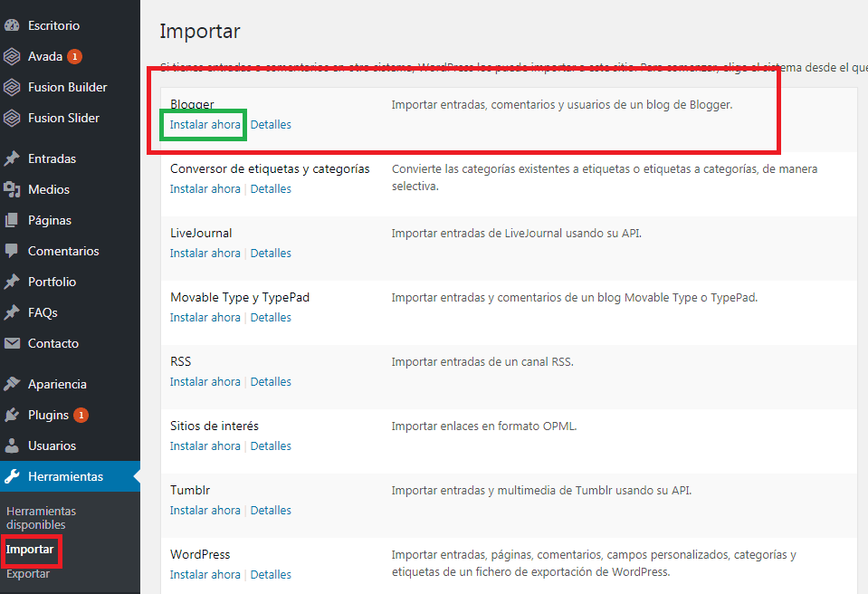View Detalles for Movable Type
Viewport: 868px width, 594px height.
point(271,317)
